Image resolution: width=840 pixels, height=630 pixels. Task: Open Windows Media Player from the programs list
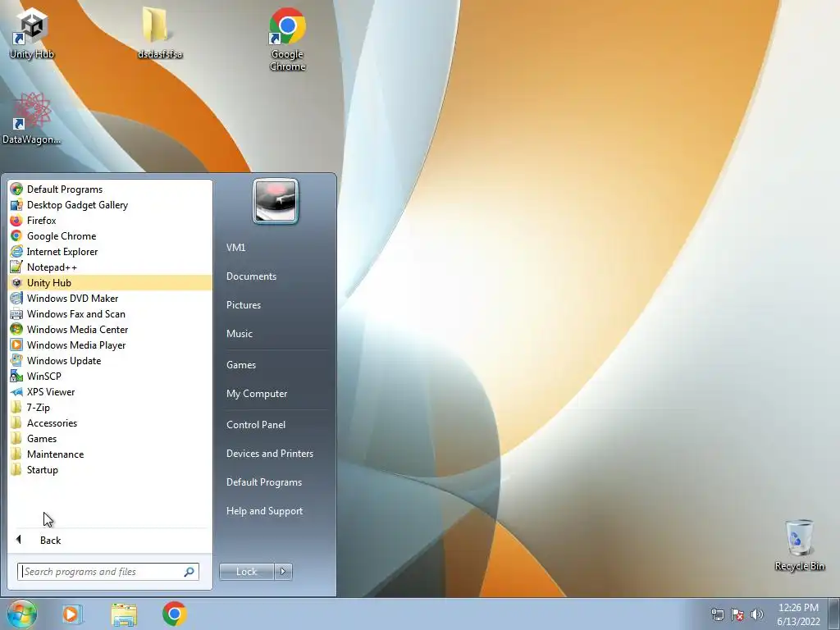(110, 345)
